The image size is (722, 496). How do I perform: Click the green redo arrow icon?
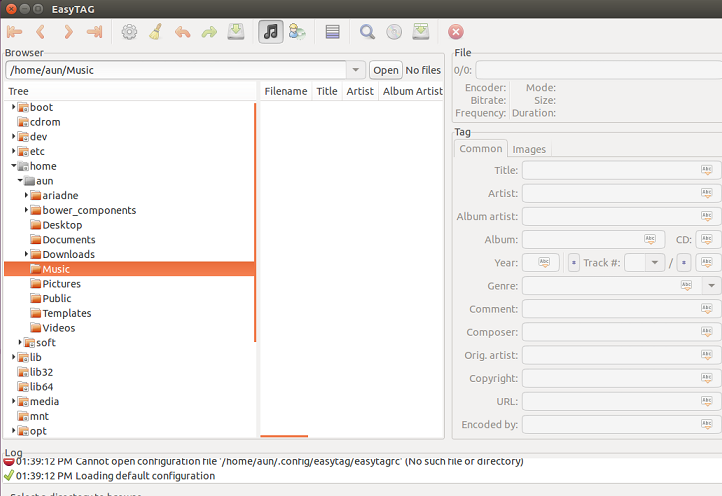(x=209, y=32)
